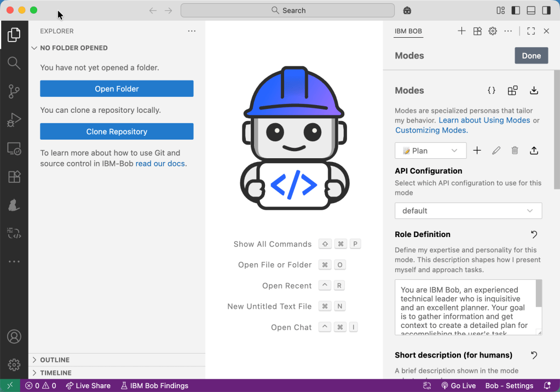560x392 pixels.
Task: Toggle the primary side bar visibility
Action: click(x=516, y=10)
